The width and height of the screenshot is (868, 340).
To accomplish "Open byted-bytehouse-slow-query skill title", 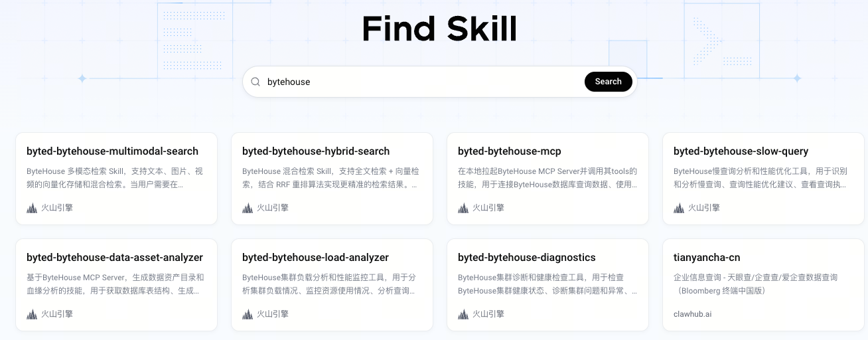I will 741,151.
